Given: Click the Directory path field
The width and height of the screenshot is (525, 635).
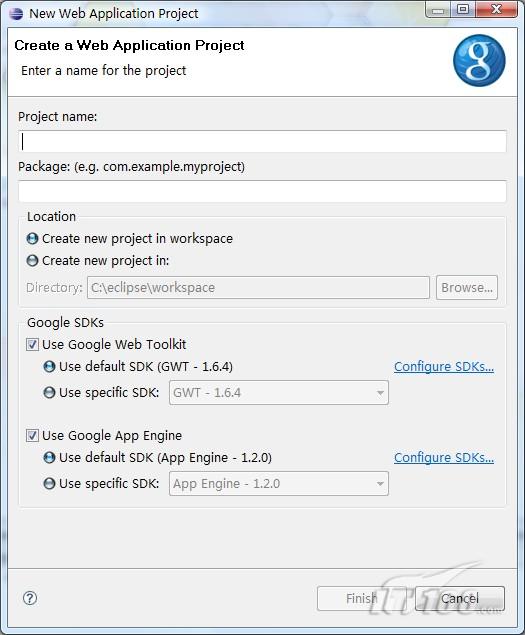Looking at the screenshot, I should [258, 288].
